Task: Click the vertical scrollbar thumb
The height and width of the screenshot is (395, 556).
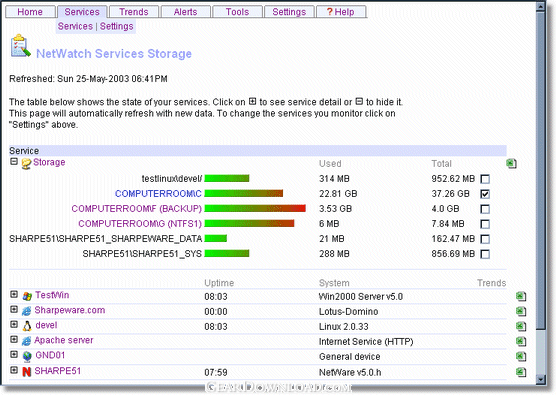Action: pyautogui.click(x=541, y=170)
